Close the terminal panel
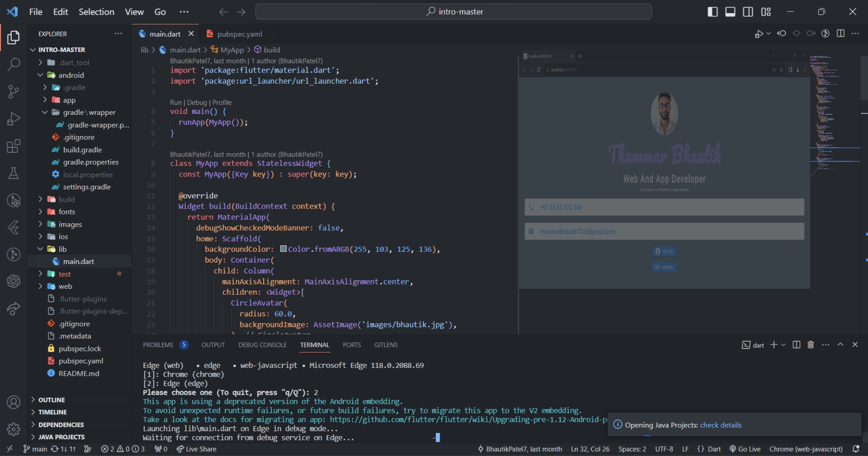The image size is (868, 456). [855, 345]
